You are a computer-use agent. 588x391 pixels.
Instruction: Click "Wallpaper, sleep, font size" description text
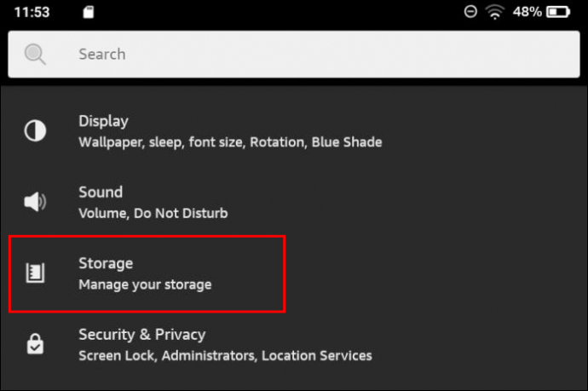(x=230, y=142)
